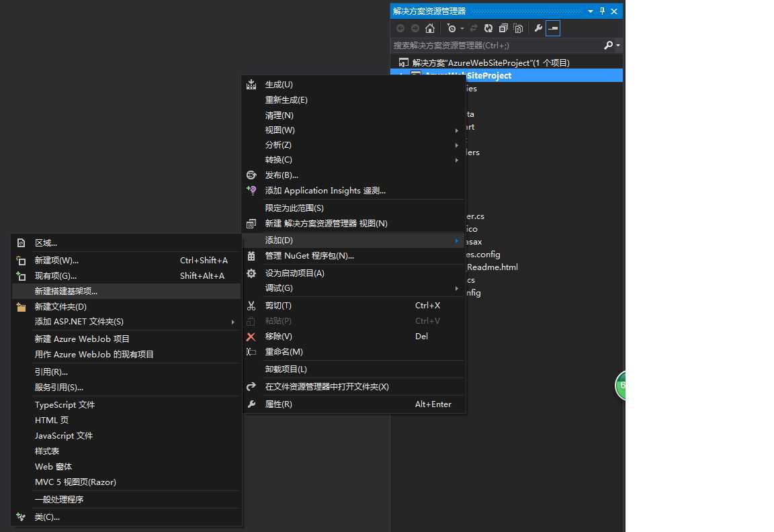Select solution 'AzureWebSiteProject' root node

pyautogui.click(x=490, y=62)
